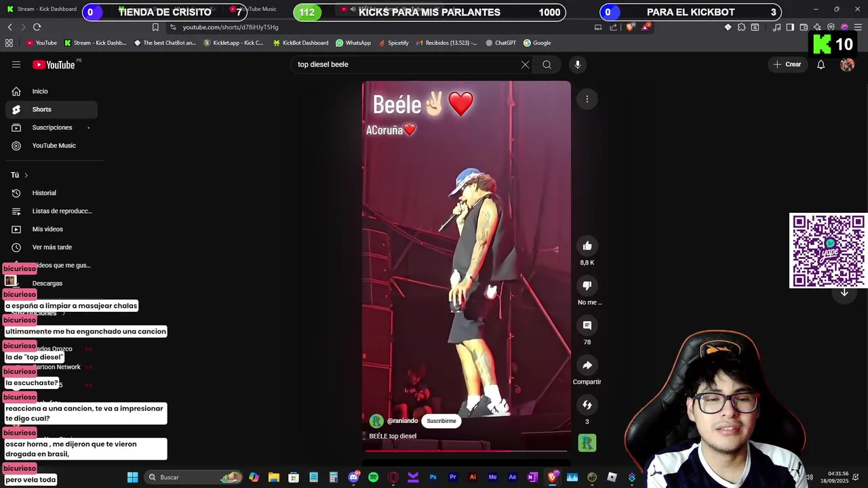
Task: Open the account avatar menu
Action: (847, 64)
